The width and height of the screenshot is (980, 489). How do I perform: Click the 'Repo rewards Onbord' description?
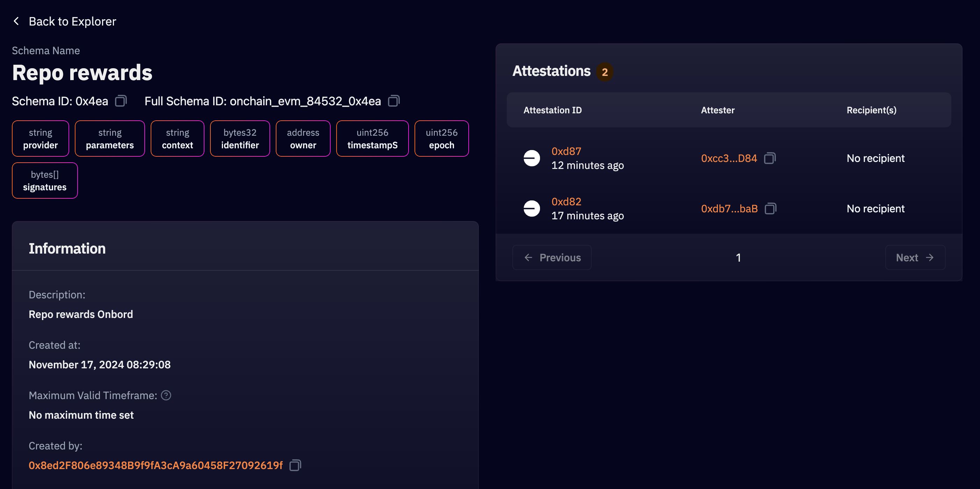click(81, 314)
